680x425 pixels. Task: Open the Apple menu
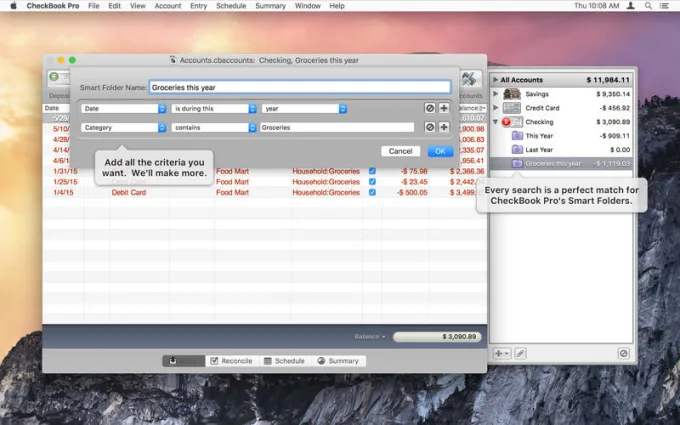(13, 6)
